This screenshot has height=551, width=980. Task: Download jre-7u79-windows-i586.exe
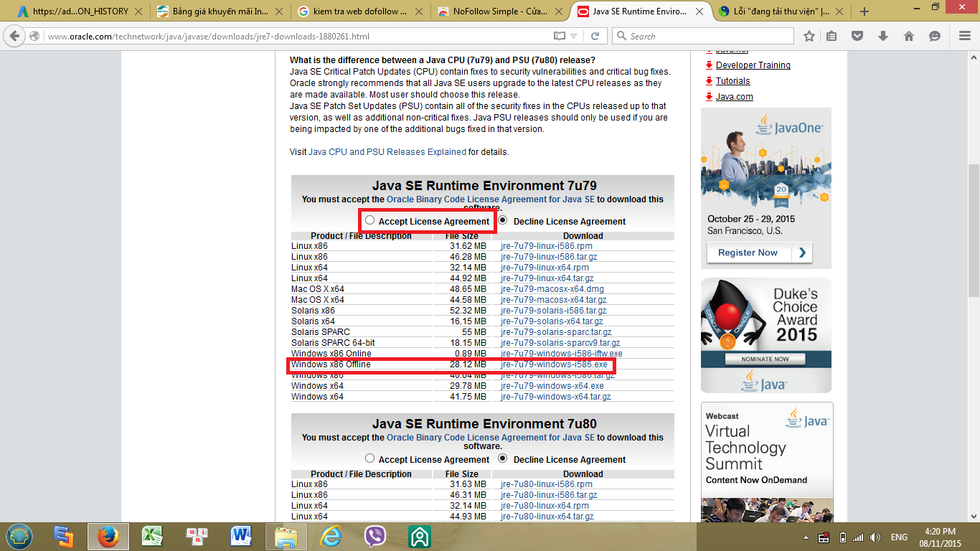point(553,364)
